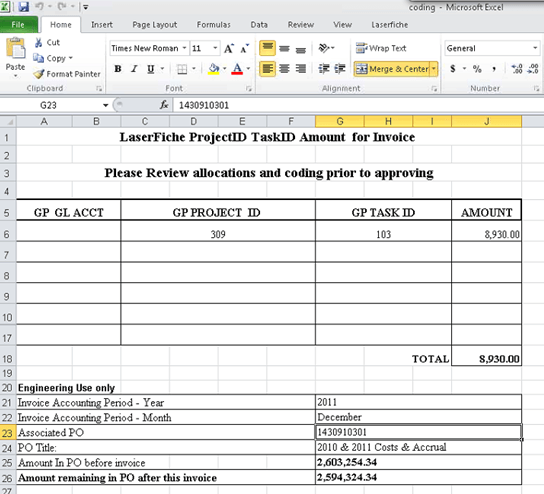Open the General number format dropdown

click(535, 48)
